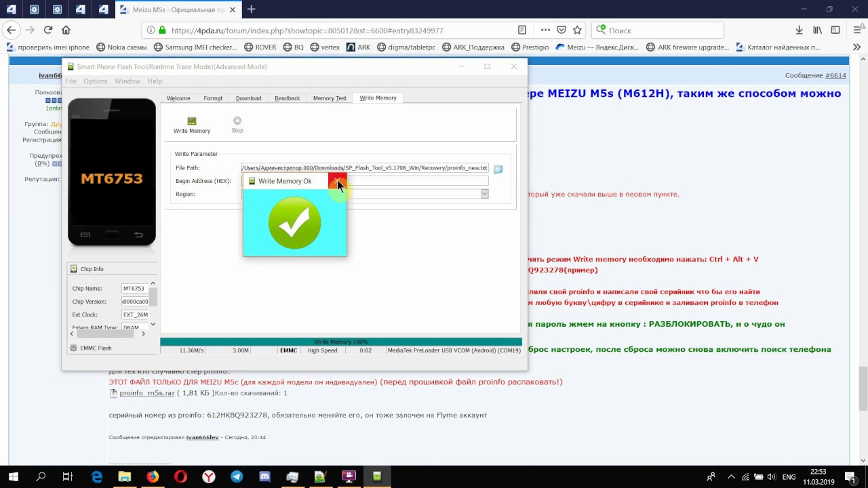Open the page actions three-dot menu
Image resolution: width=868 pixels, height=488 pixels.
[546, 30]
